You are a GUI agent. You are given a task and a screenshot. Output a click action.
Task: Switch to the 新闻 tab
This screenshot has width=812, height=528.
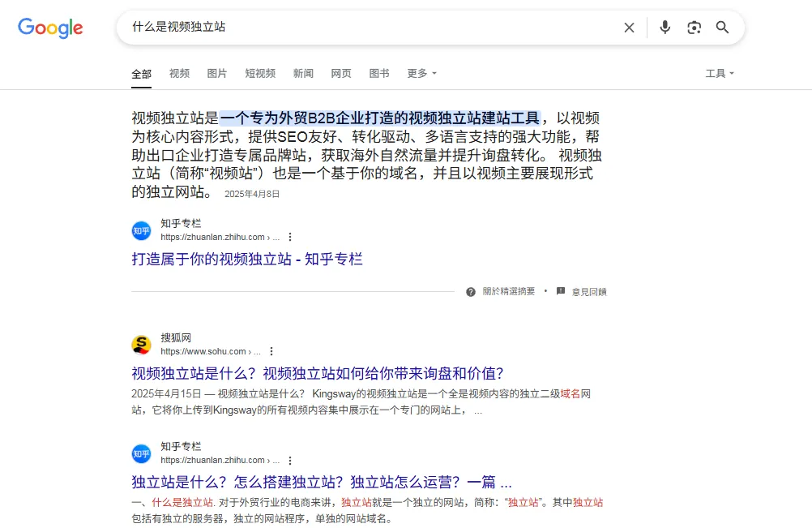(303, 73)
